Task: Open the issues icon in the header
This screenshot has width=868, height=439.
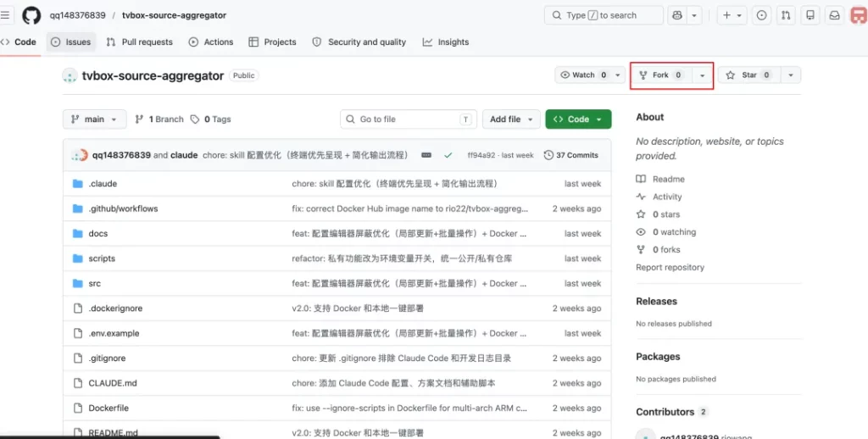Action: 762,15
